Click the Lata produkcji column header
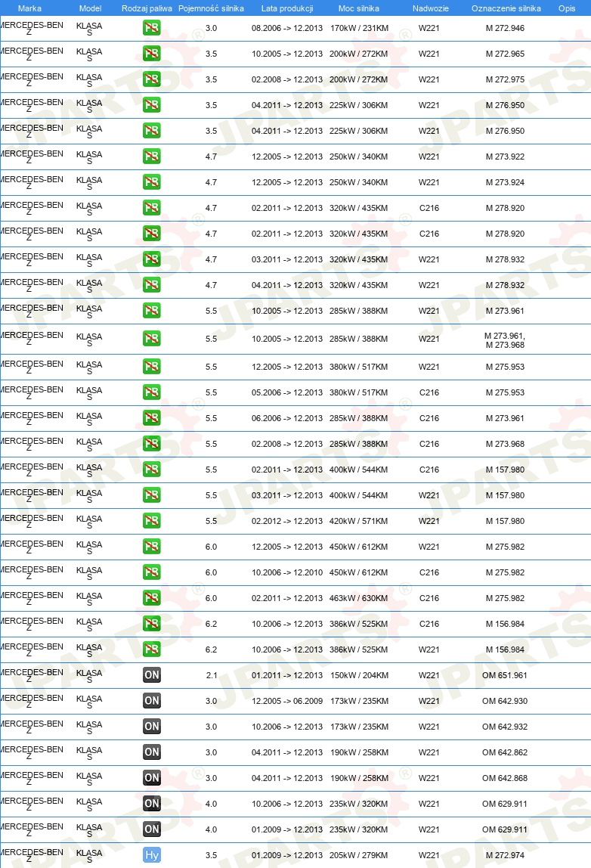The image size is (591, 868). pyautogui.click(x=287, y=8)
